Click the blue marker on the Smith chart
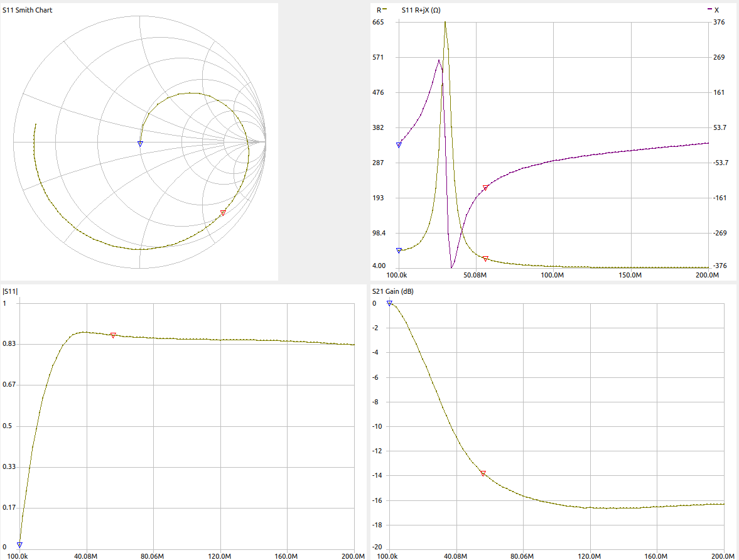This screenshot has height=560, width=739. pos(140,144)
